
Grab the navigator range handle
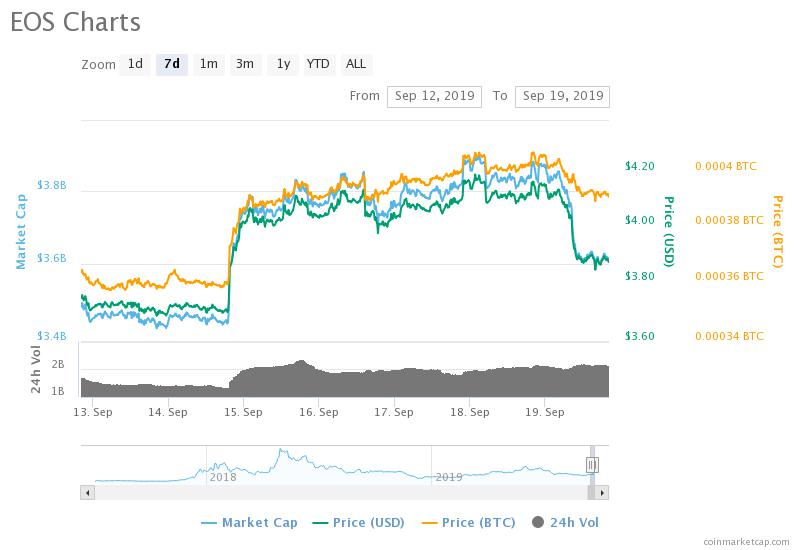coord(592,465)
